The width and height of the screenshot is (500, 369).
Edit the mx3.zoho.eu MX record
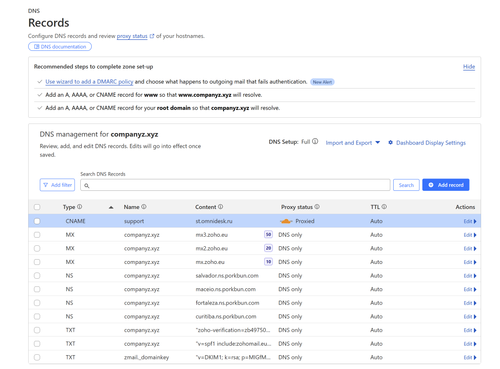470,235
